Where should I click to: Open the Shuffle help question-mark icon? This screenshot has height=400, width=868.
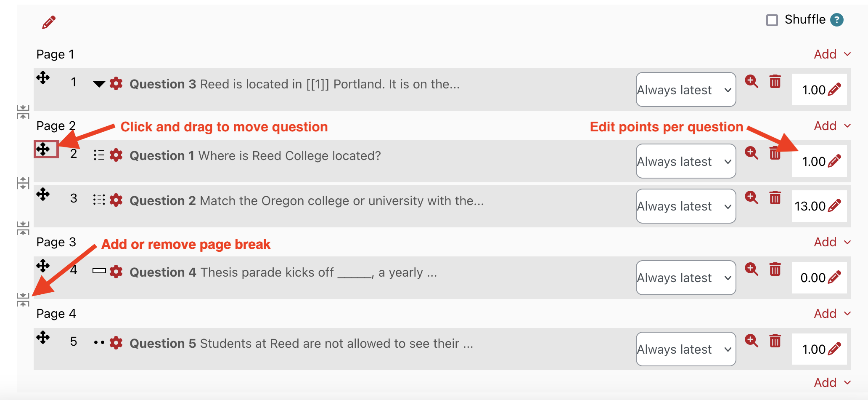[x=837, y=20]
